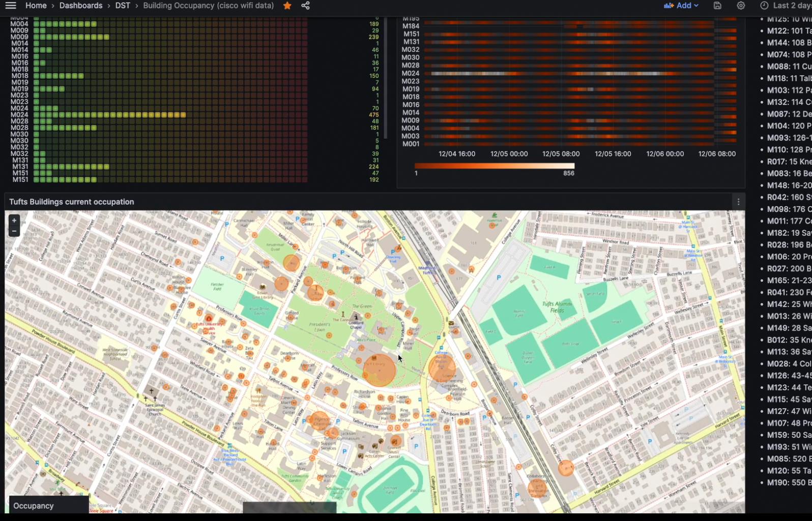The width and height of the screenshot is (812, 521).
Task: Click bar gauge value 181
Action: [x=374, y=128]
